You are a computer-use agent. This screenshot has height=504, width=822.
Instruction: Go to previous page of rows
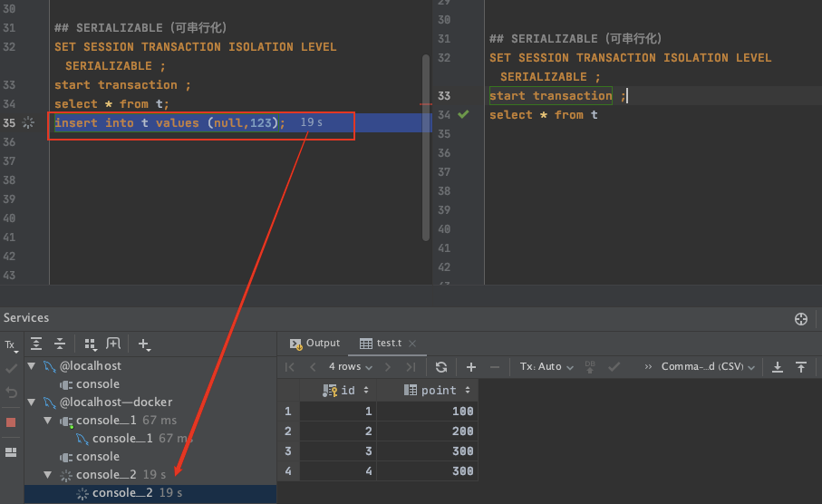coord(313,367)
